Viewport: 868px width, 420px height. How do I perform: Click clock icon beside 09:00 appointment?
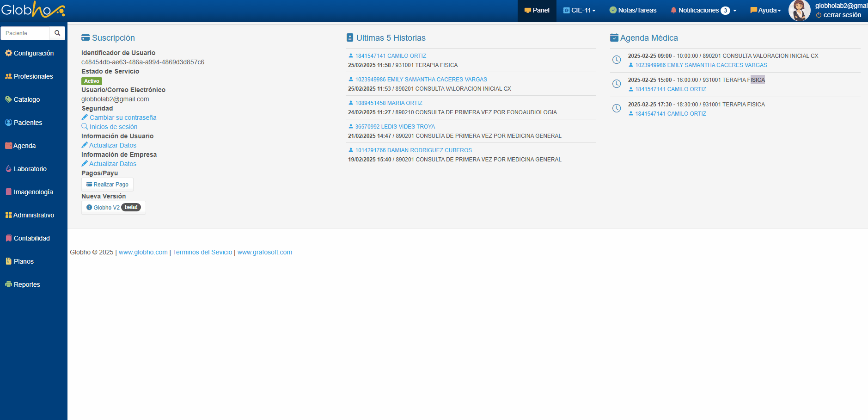tap(616, 60)
